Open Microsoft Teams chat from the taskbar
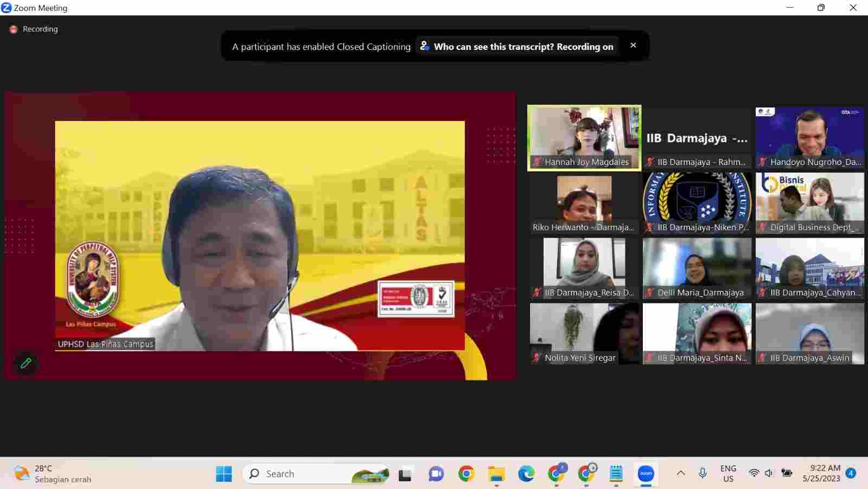The height and width of the screenshot is (489, 868). (x=435, y=473)
